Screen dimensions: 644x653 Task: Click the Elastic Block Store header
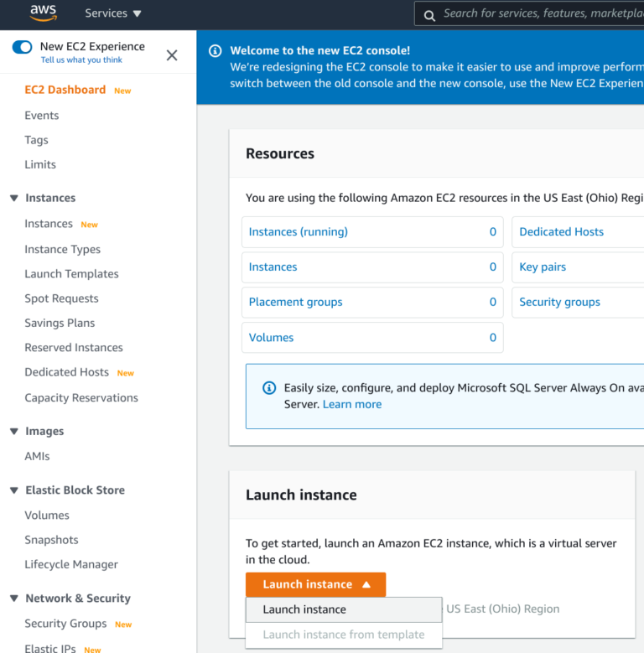click(x=75, y=490)
